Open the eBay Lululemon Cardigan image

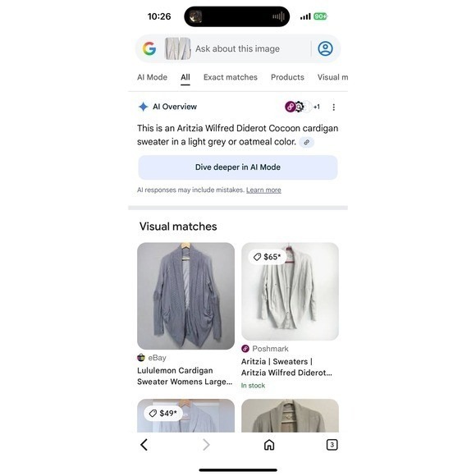pyautogui.click(x=185, y=296)
